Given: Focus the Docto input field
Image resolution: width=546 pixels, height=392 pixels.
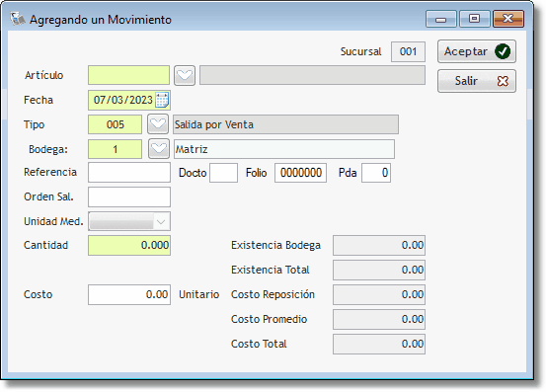Looking at the screenshot, I should tap(223, 173).
